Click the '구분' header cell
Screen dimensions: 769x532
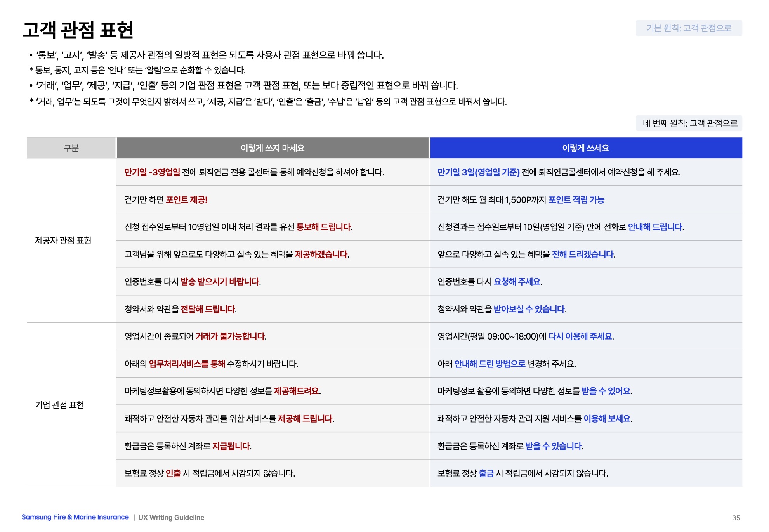click(x=71, y=148)
